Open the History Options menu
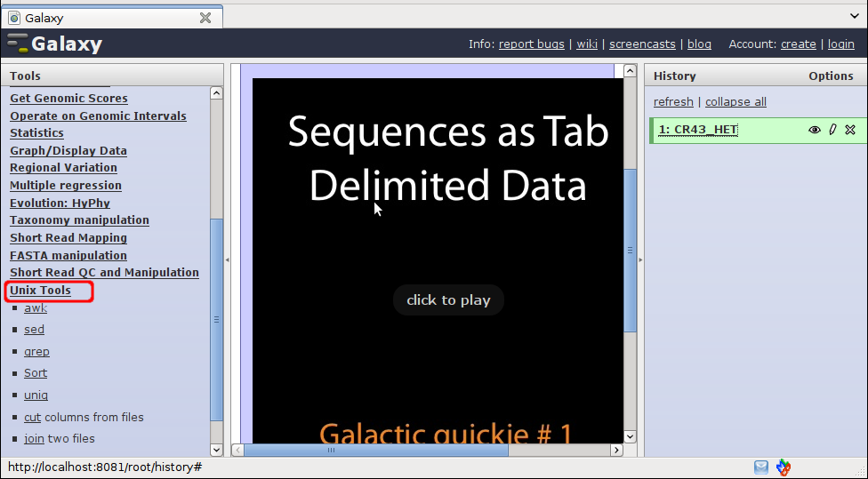The height and width of the screenshot is (479, 868). (x=831, y=76)
